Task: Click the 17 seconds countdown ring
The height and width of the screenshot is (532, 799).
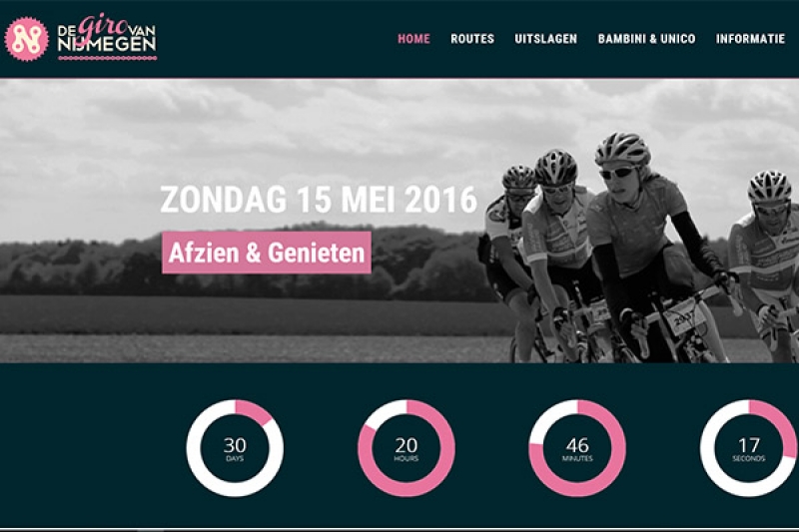Action: (748, 448)
